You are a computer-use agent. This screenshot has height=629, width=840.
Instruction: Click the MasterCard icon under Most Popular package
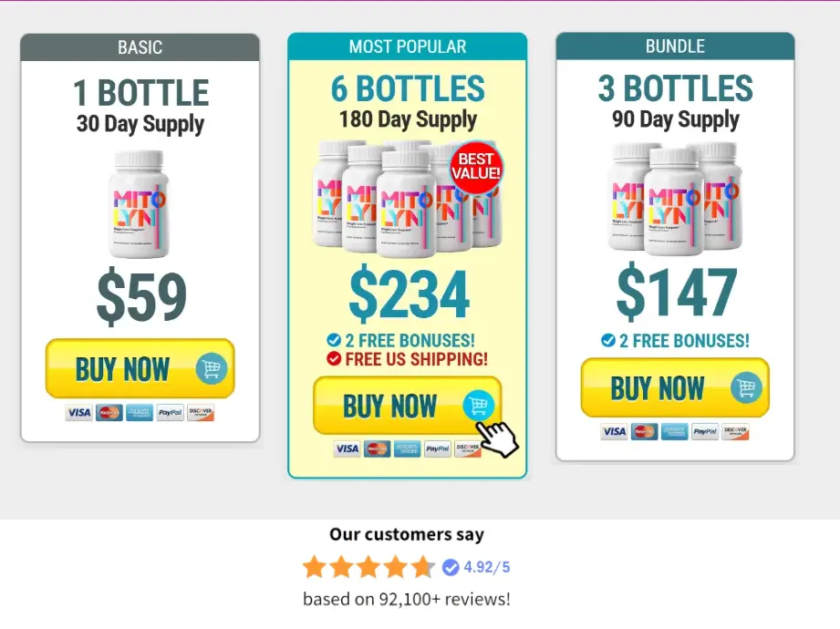click(377, 449)
